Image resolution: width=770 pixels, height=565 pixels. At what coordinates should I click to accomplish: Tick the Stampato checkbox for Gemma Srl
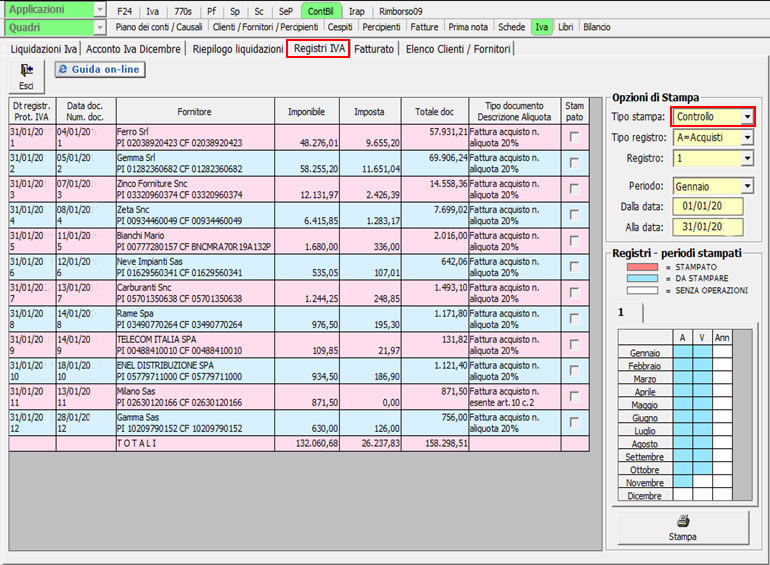click(x=574, y=163)
